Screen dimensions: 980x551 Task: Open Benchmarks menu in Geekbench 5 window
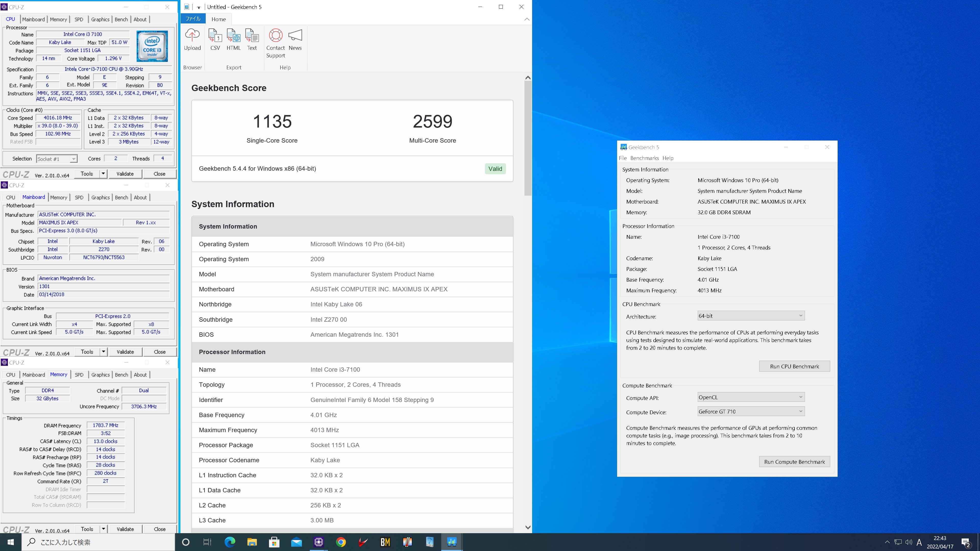(x=644, y=158)
